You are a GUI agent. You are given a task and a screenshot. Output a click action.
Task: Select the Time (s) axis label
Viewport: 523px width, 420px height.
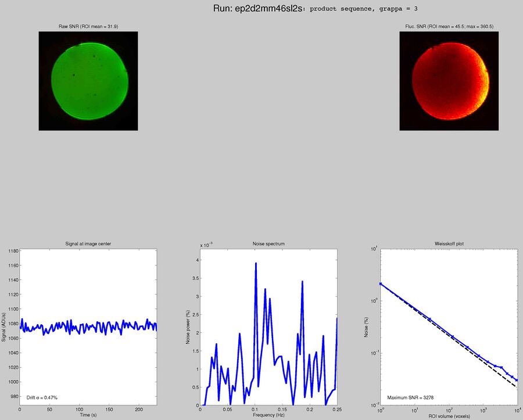(x=87, y=415)
